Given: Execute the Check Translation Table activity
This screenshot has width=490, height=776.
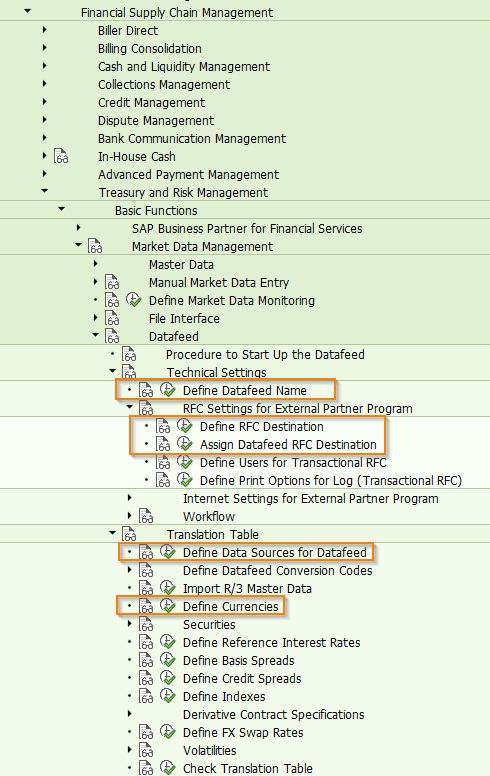Looking at the screenshot, I should click(x=168, y=768).
